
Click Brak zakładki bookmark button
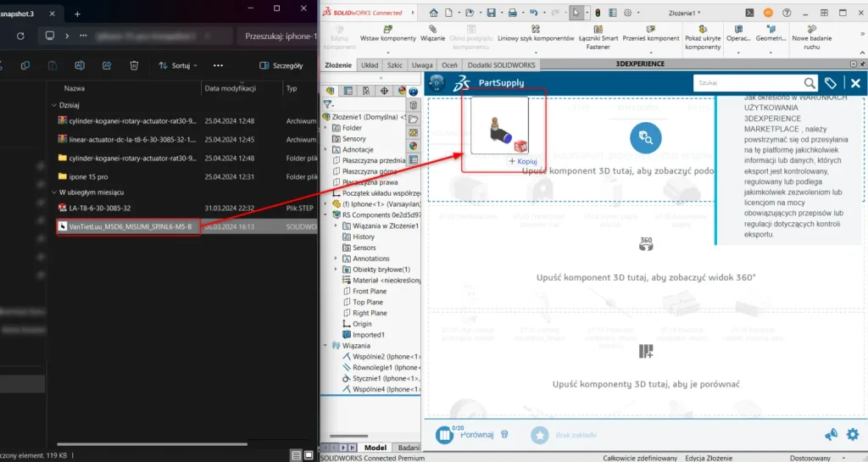click(564, 435)
